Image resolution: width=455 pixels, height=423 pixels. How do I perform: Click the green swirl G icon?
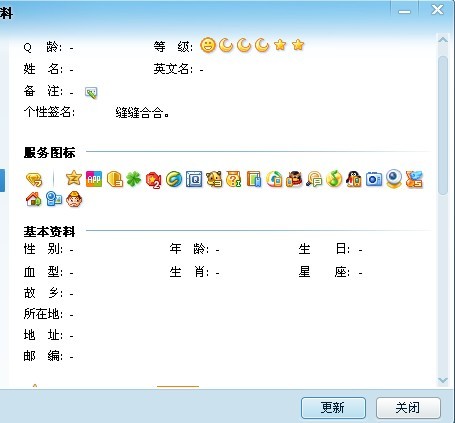[174, 179]
